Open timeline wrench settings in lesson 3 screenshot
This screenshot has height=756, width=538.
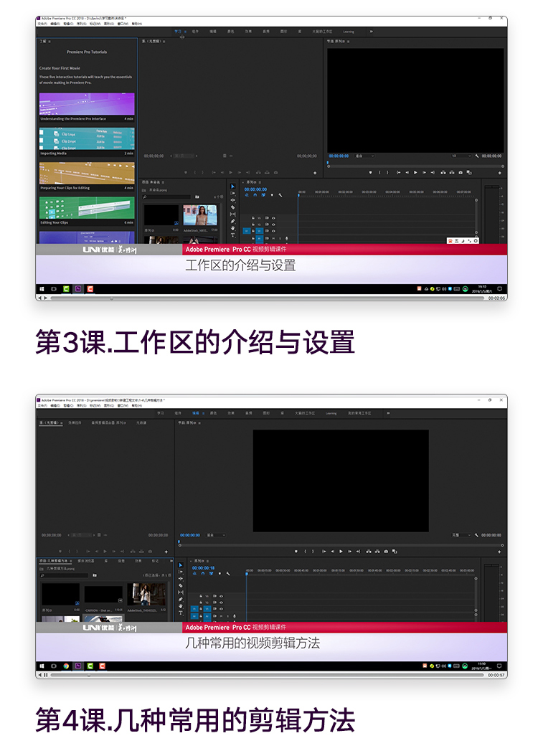(280, 195)
